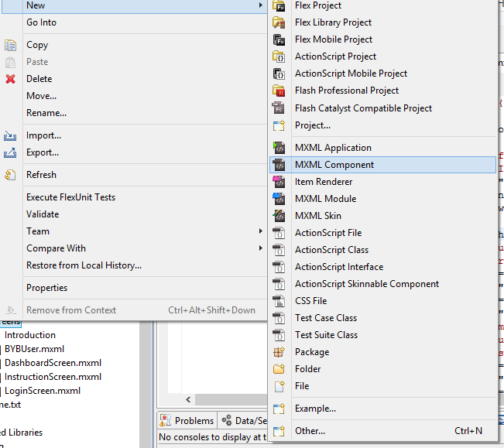
Task: Click No consoles to display text
Action: (x=213, y=437)
